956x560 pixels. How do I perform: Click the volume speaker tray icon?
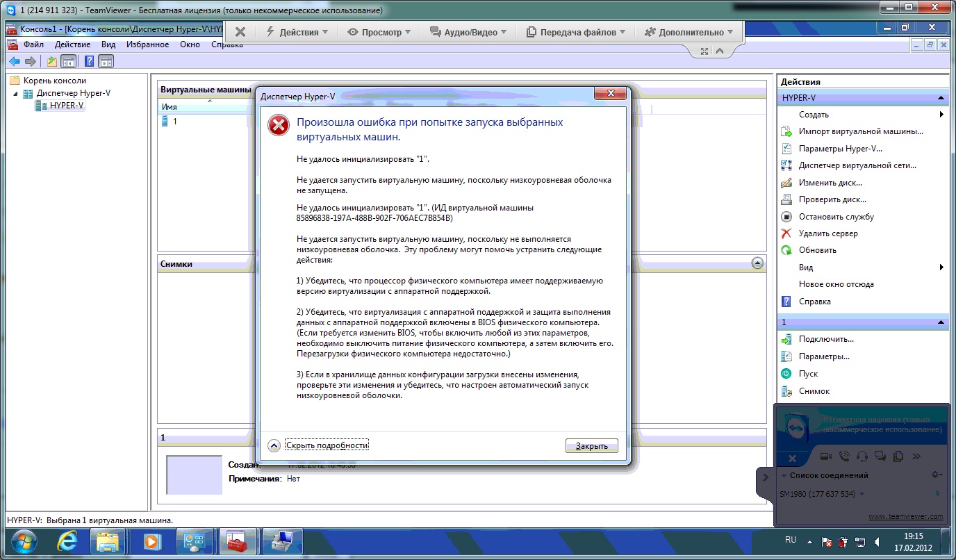coord(877,542)
